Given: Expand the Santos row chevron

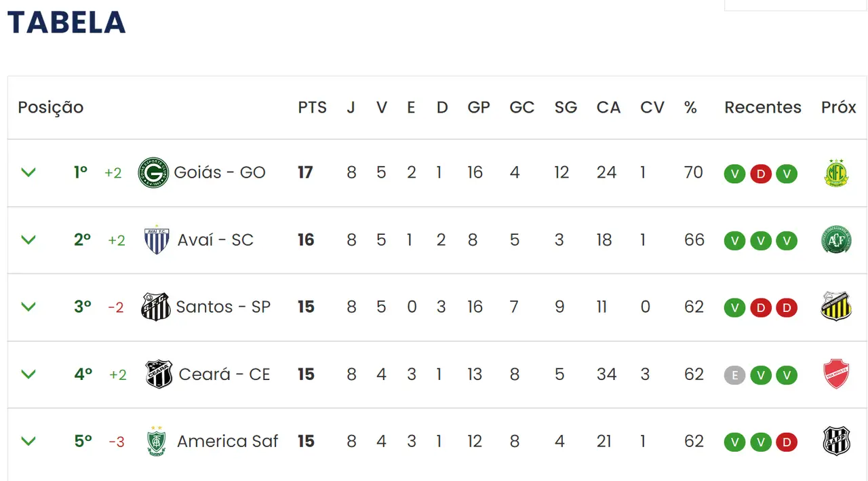Looking at the screenshot, I should [28, 307].
